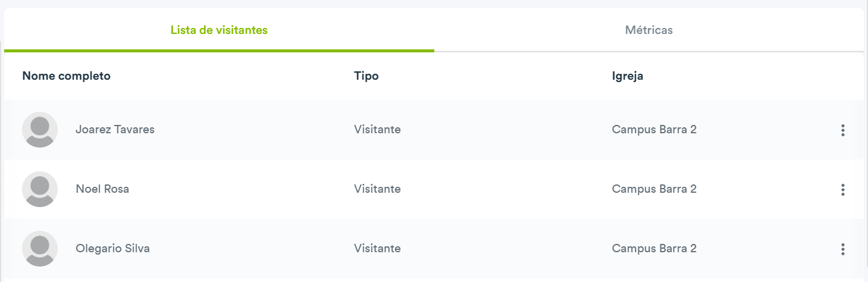Click Visitante type in Noel Rosa's row

pos(377,189)
